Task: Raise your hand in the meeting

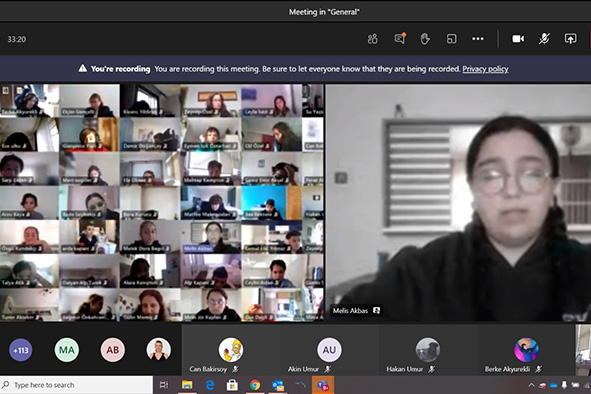Action: tap(425, 39)
